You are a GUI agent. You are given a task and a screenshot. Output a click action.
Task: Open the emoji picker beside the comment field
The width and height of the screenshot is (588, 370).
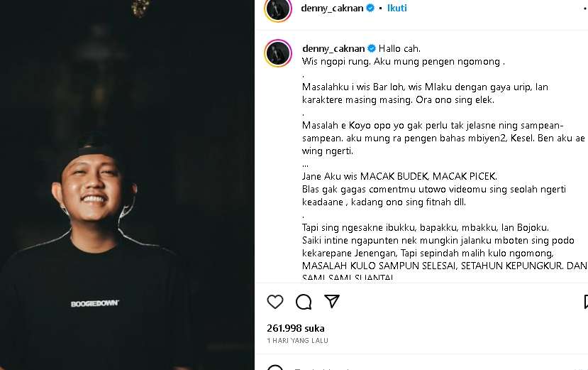pyautogui.click(x=275, y=367)
